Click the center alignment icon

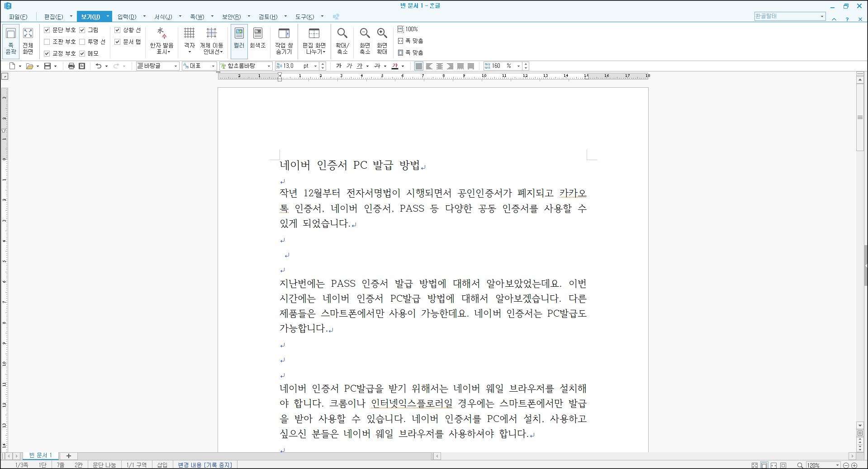click(440, 66)
